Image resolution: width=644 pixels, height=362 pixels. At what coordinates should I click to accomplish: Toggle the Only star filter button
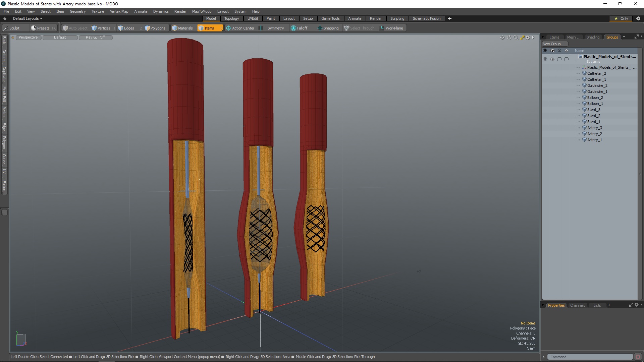click(x=621, y=18)
